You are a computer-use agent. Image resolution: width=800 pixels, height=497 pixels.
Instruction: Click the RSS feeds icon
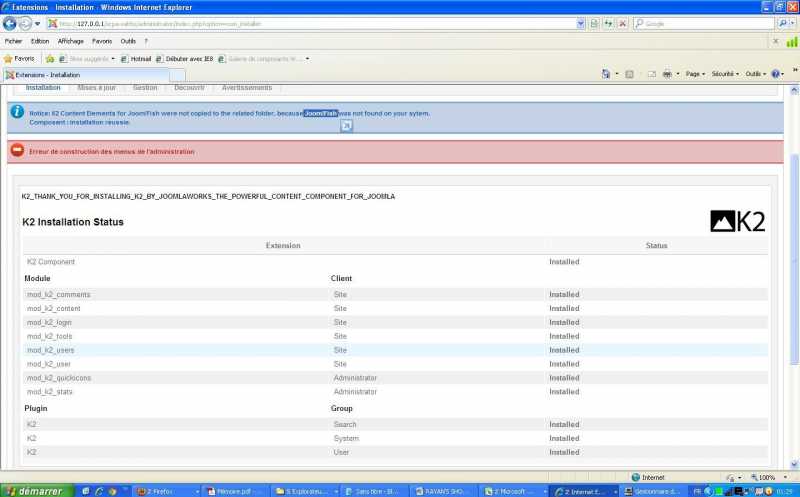pyautogui.click(x=630, y=74)
